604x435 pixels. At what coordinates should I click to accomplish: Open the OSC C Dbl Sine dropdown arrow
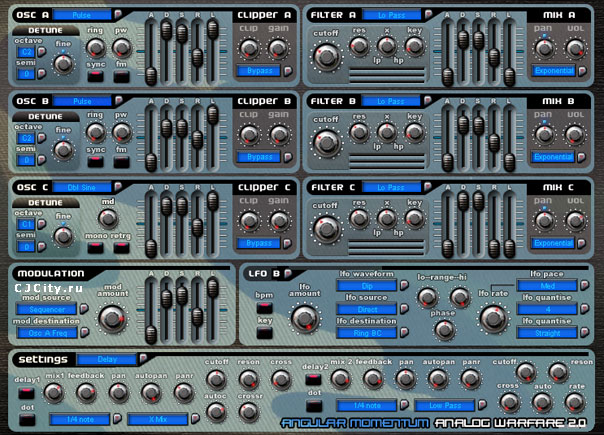point(118,187)
